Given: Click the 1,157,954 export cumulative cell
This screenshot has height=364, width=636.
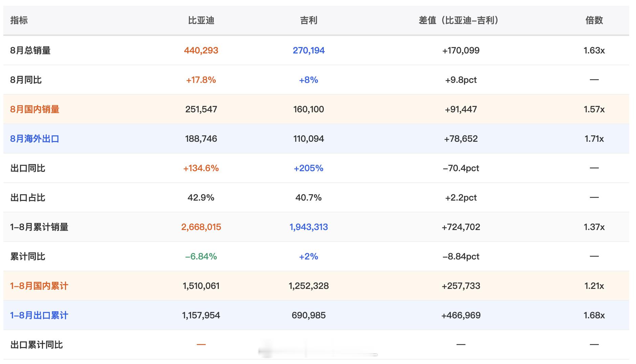Looking at the screenshot, I should (x=201, y=315).
